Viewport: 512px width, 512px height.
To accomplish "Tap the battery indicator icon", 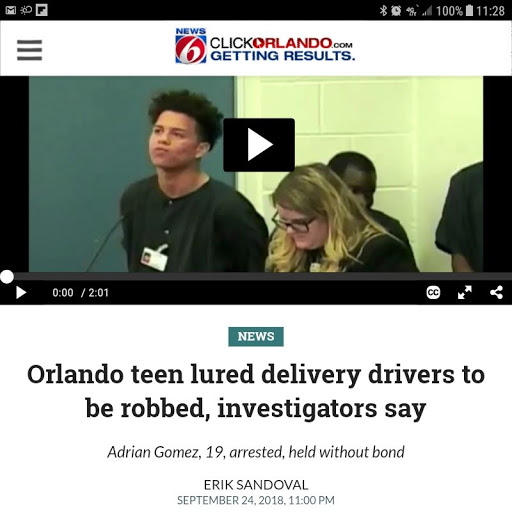I will pos(469,11).
